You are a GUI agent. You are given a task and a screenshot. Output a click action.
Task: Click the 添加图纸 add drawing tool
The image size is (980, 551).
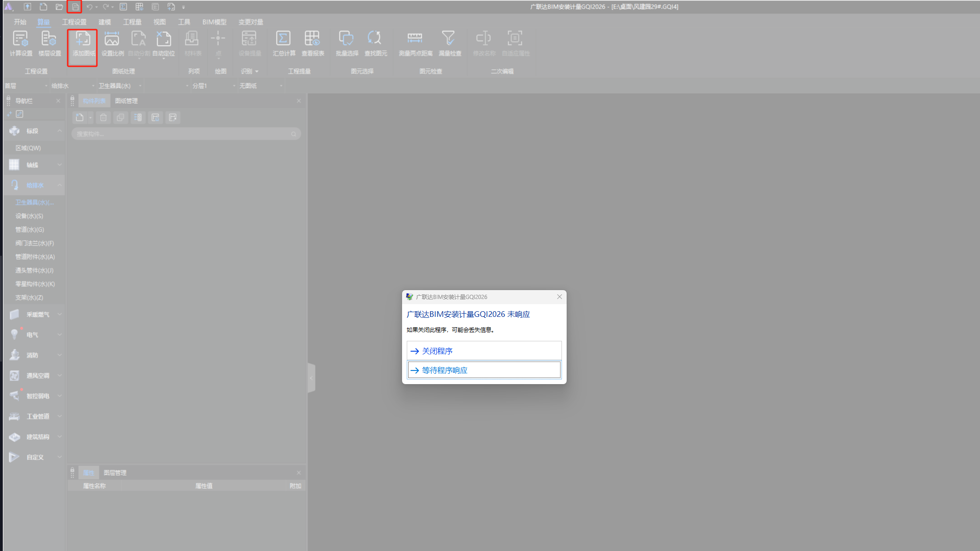click(x=83, y=43)
